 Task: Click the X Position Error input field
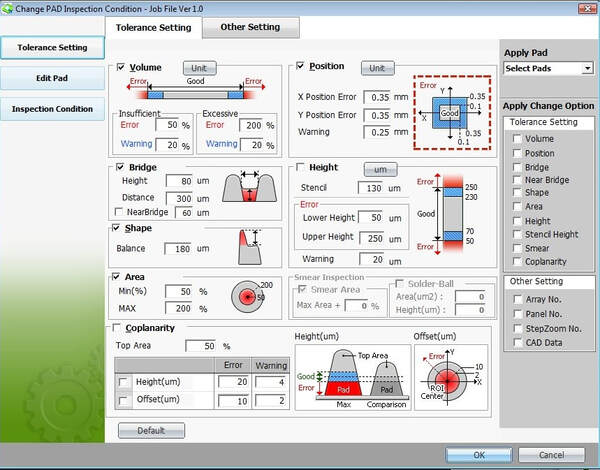point(378,97)
